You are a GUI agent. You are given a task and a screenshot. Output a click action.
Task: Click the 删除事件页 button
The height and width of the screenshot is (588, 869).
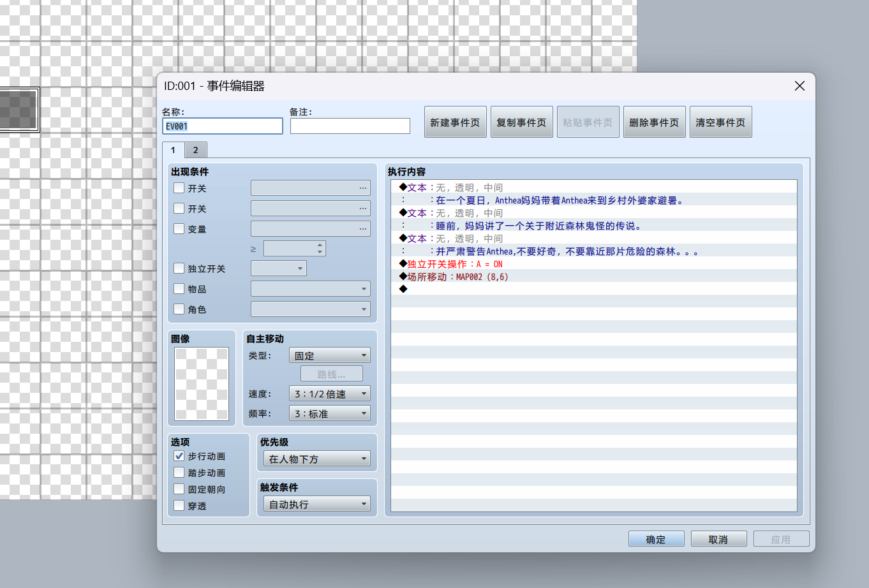pyautogui.click(x=655, y=122)
